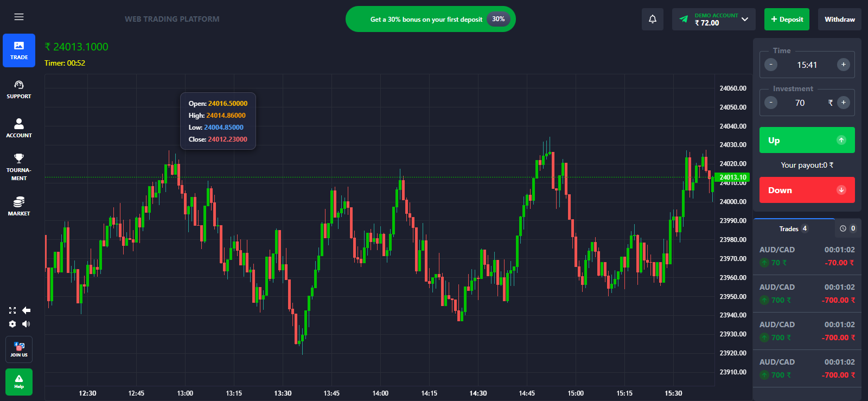The height and width of the screenshot is (401, 868).
Task: Toggle fullscreen chart mode
Action: click(x=12, y=310)
